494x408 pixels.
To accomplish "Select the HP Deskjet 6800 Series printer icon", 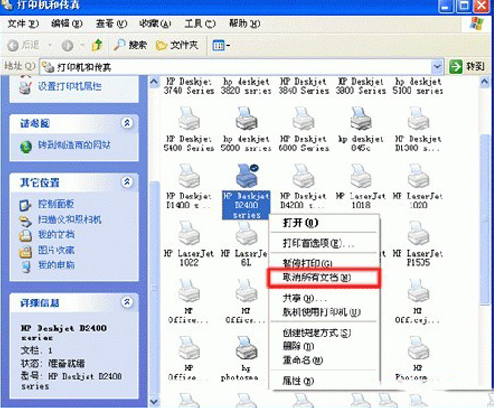I will (303, 119).
